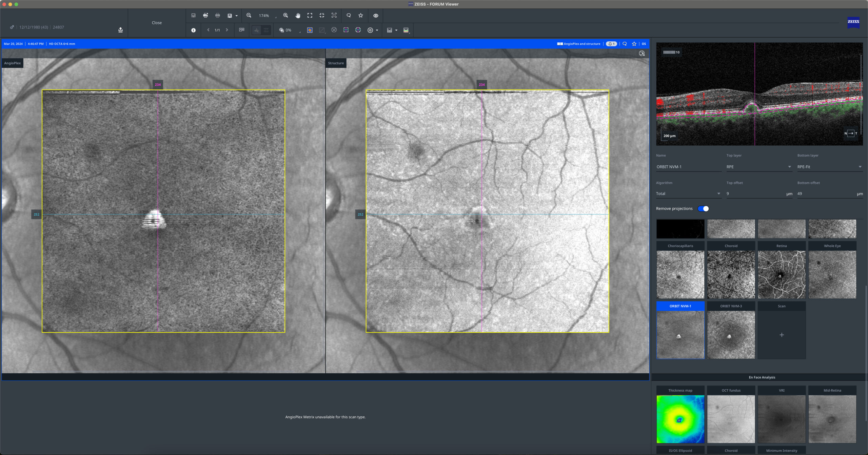Select the ORBIT NVM-3 slab
This screenshot has width=868, height=455.
tap(731, 330)
